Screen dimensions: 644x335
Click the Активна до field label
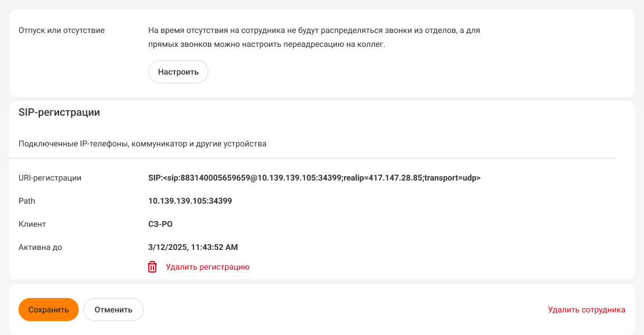tap(40, 247)
